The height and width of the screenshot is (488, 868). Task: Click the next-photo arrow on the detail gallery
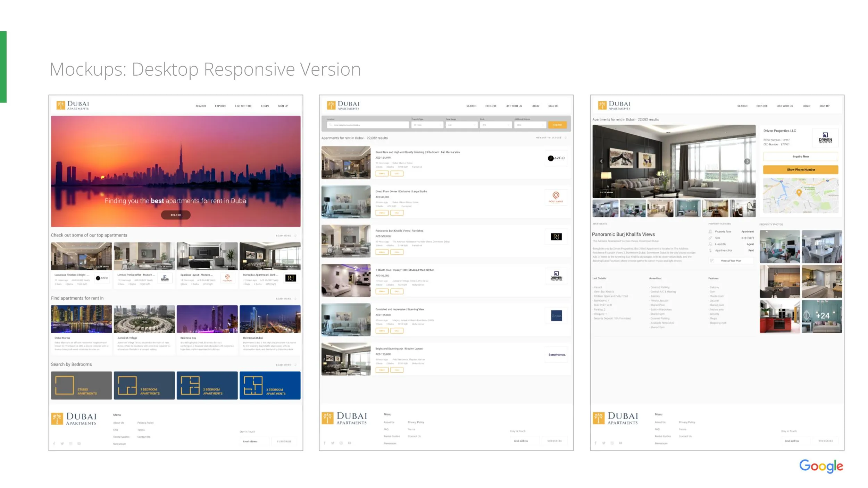coord(747,161)
